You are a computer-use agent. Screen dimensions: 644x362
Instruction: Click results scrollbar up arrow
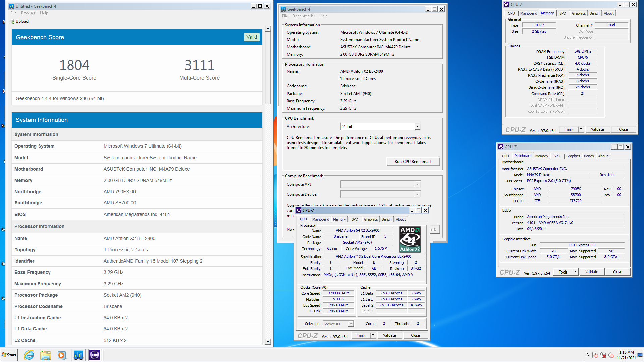(268, 29)
